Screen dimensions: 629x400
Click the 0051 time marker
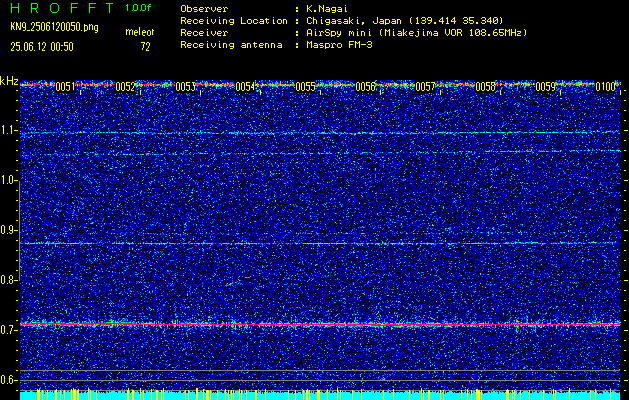(x=65, y=87)
